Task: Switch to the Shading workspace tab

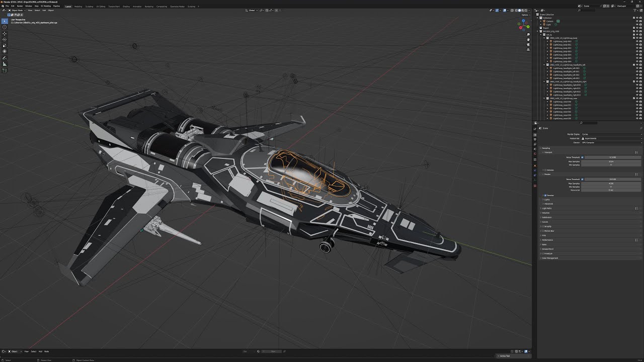Action: click(126, 7)
